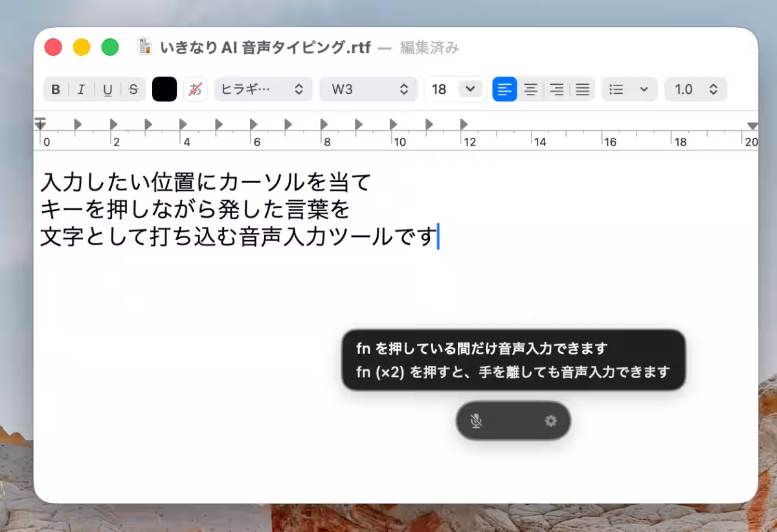The width and height of the screenshot is (777, 532).
Task: Open the W3 font weight dropdown
Action: click(x=368, y=89)
